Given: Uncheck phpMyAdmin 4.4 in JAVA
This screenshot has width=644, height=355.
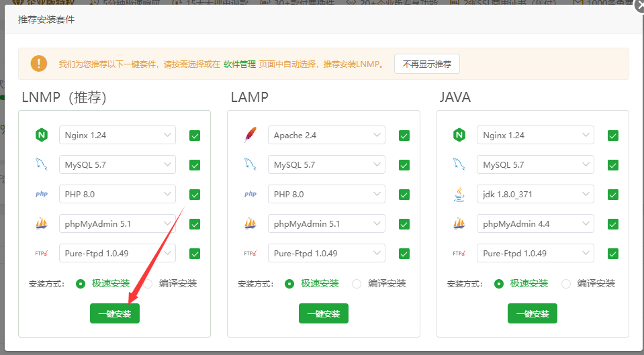Looking at the screenshot, I should 613,224.
